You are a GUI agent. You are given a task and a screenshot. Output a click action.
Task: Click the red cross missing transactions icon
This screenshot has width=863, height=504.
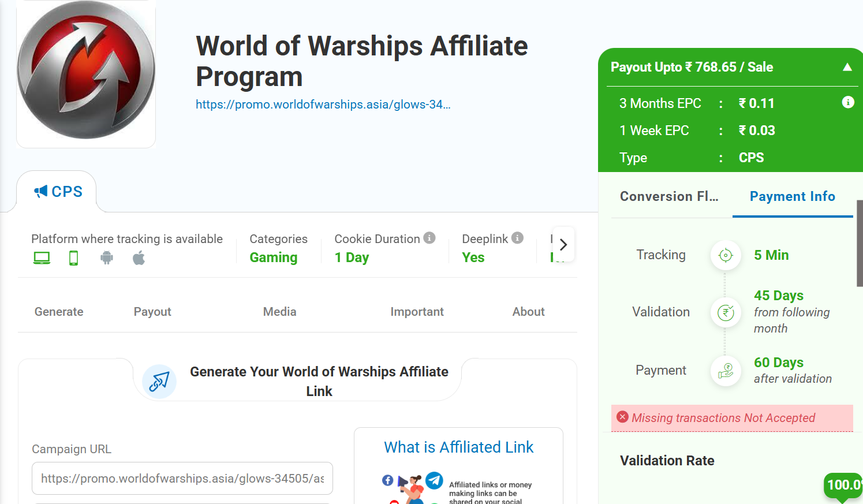(x=622, y=417)
